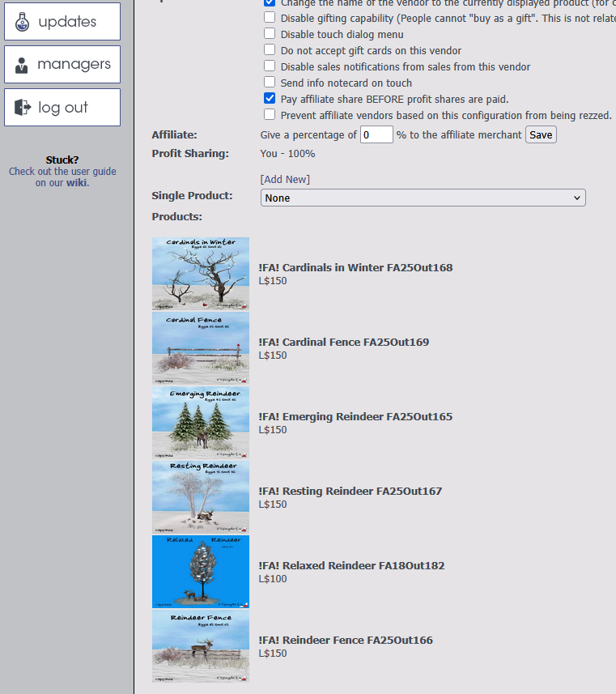Check Do not accept gift cards option

click(x=270, y=50)
